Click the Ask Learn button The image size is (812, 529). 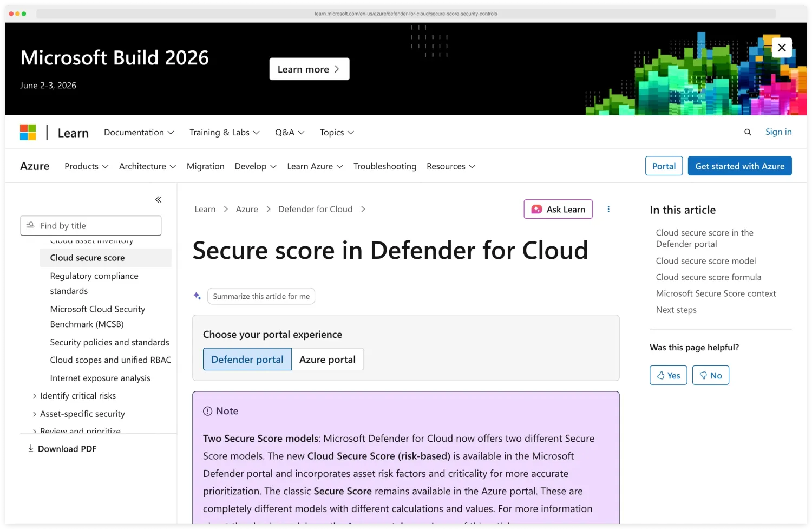click(x=558, y=210)
